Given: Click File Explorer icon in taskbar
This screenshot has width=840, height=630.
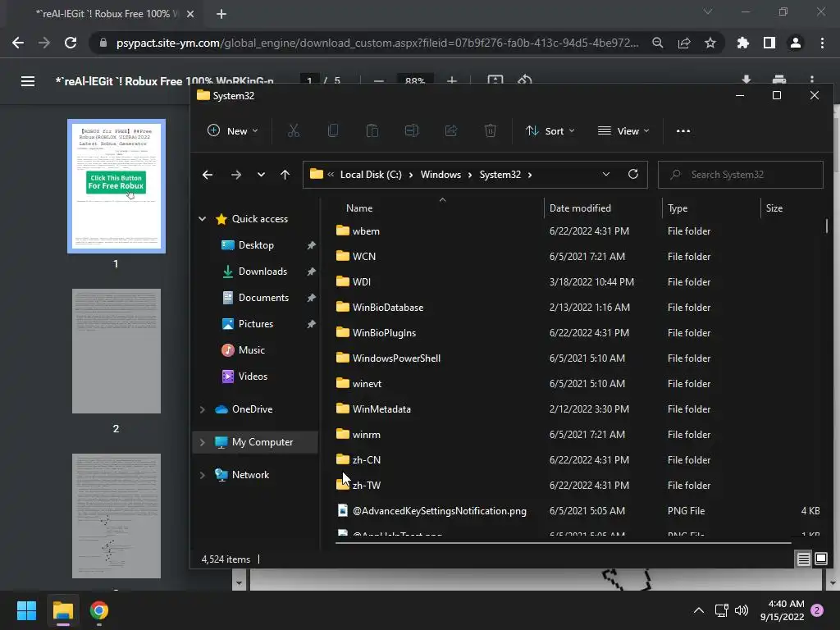Looking at the screenshot, I should click(62, 610).
